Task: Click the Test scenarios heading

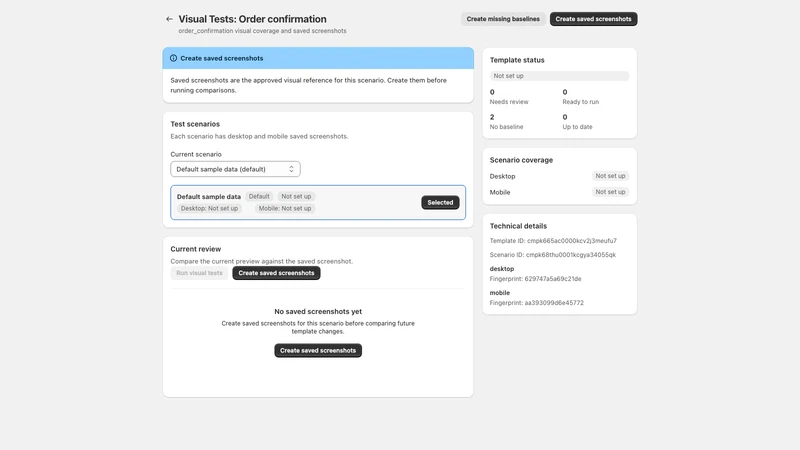Action: [195, 124]
